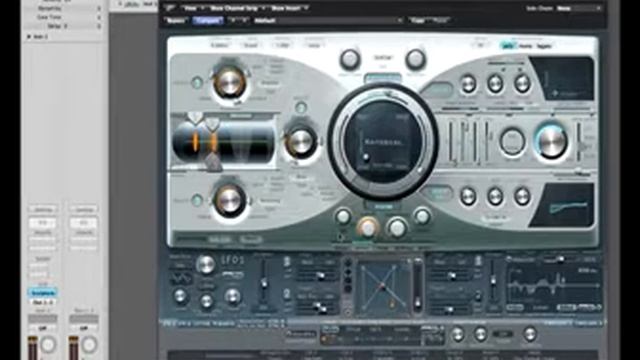Image resolution: width=640 pixels, height=360 pixels.
Task: Open the SoftSat waveshaper type menu
Action: pos(382,58)
